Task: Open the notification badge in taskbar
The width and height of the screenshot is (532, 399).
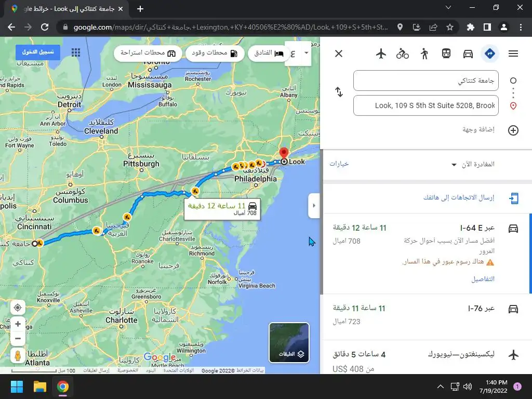Action: [517, 386]
